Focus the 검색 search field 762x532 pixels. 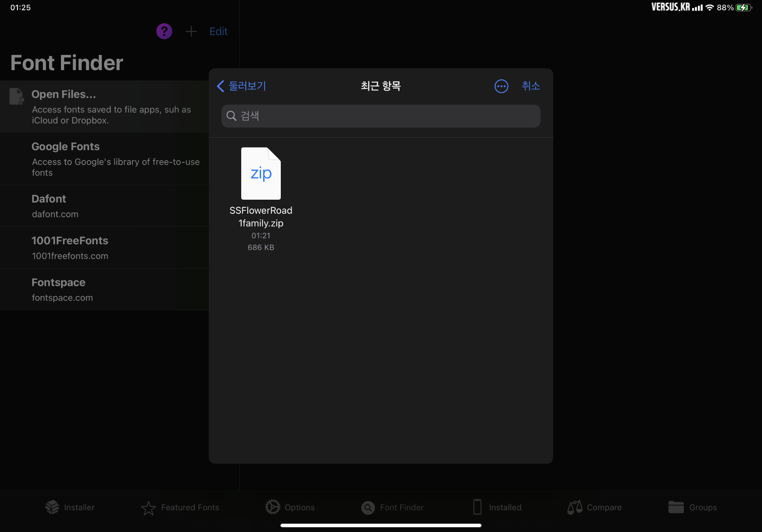click(x=381, y=116)
